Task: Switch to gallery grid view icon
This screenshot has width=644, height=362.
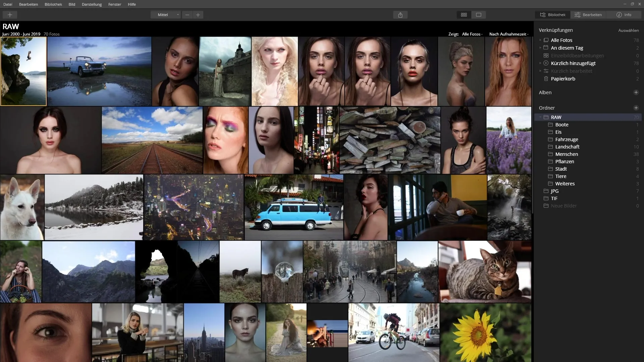Action: click(464, 15)
